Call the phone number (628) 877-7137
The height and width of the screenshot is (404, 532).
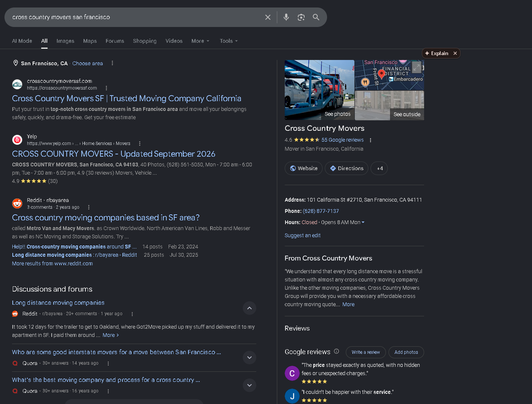(x=321, y=211)
